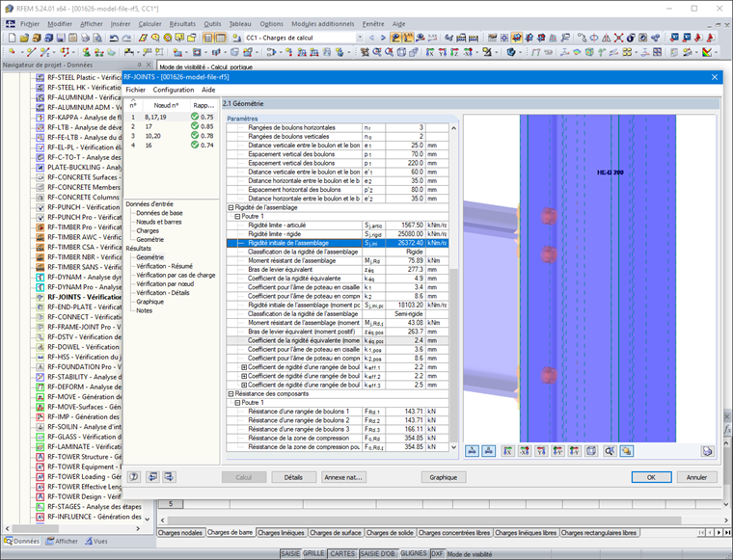Go to next load case arrow

point(383,38)
